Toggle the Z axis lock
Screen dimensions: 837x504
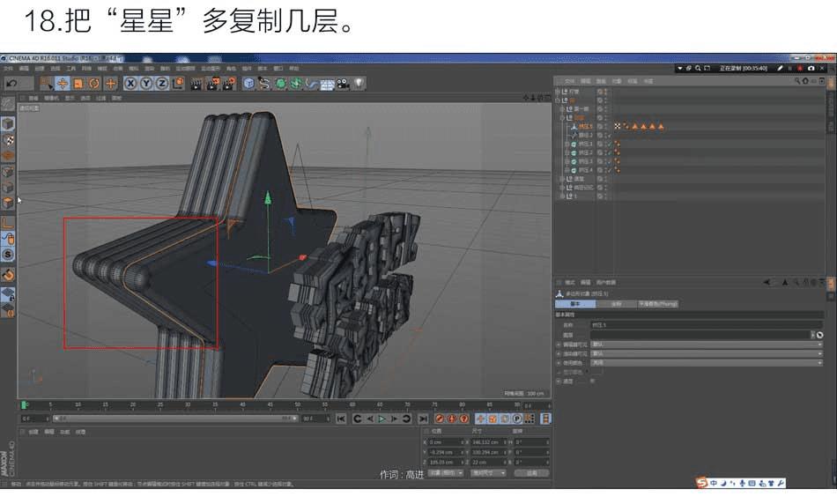pyautogui.click(x=161, y=84)
